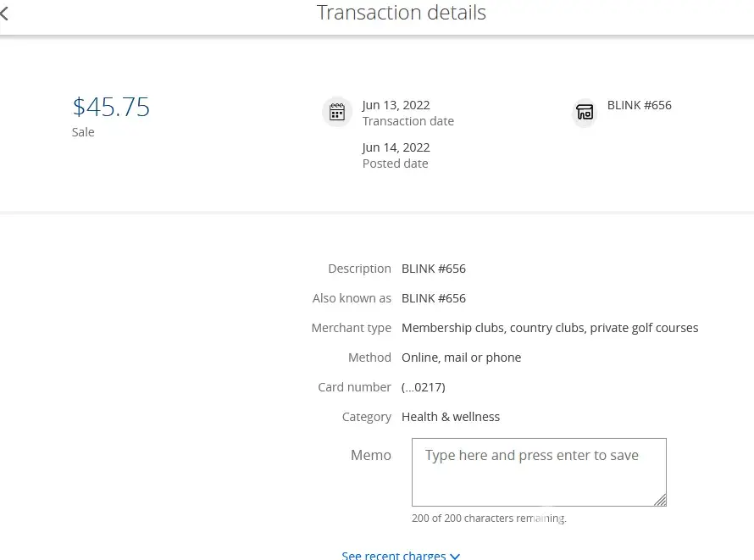Screen dimensions: 754x560
Task: Expand the See recent charges chevron
Action: (x=455, y=556)
